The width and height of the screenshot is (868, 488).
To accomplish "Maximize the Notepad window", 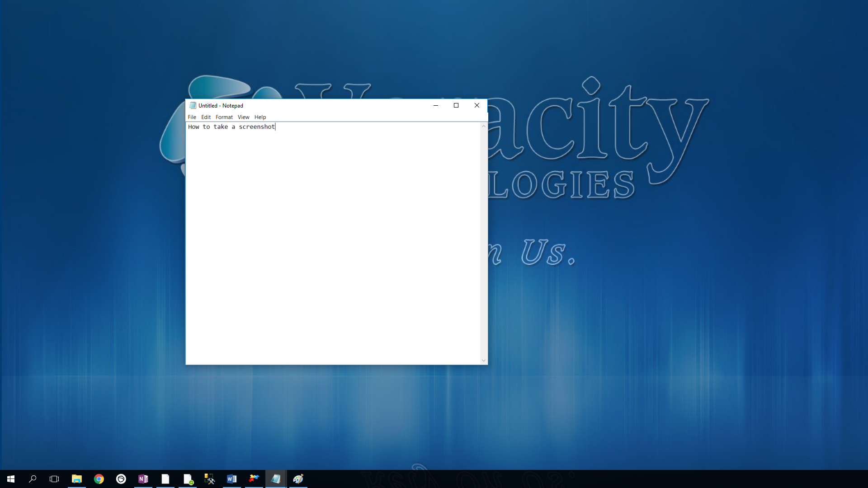I will [456, 105].
